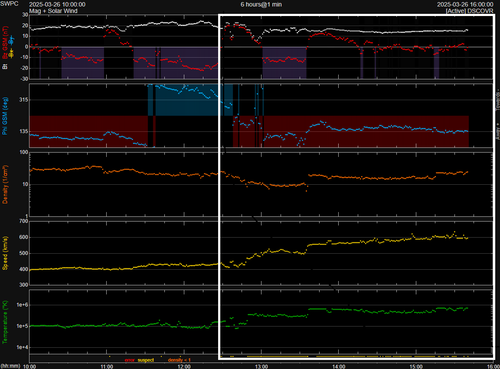Click the 10:00 tick on the time axis
This screenshot has width=500, height=369.
pyautogui.click(x=30, y=366)
